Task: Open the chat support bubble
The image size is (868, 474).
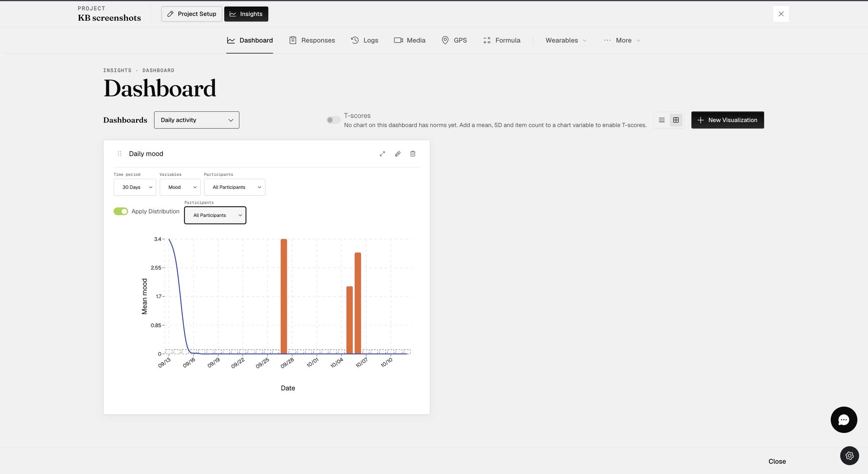Action: coord(844,420)
